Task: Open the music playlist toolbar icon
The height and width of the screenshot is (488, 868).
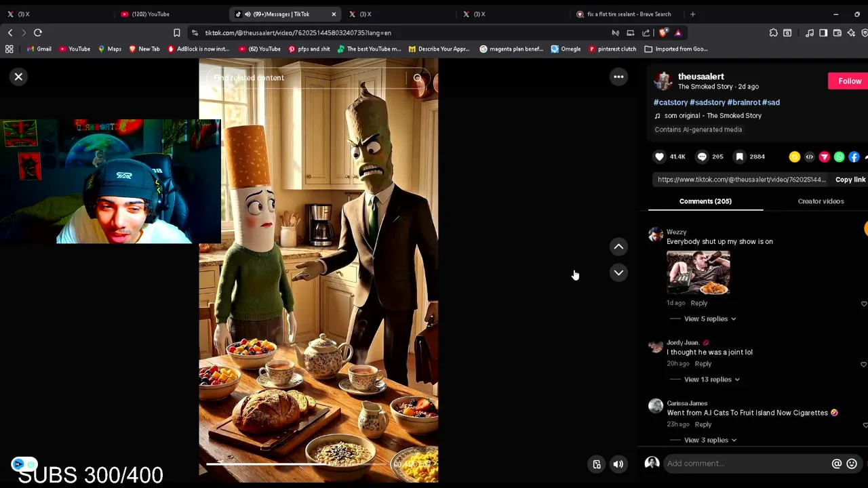Action: click(x=810, y=33)
